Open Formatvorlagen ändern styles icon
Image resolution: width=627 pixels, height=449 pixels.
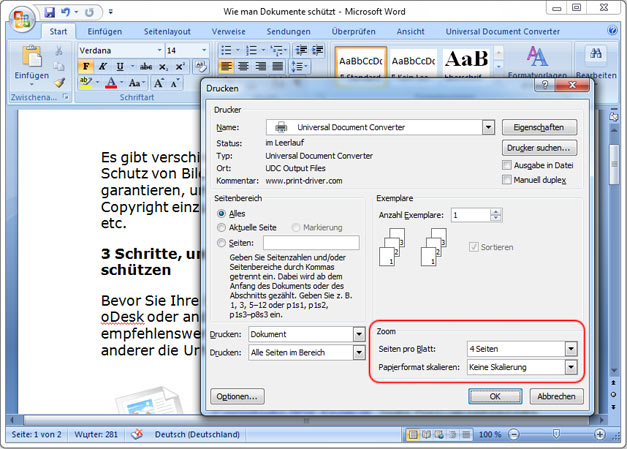(537, 56)
